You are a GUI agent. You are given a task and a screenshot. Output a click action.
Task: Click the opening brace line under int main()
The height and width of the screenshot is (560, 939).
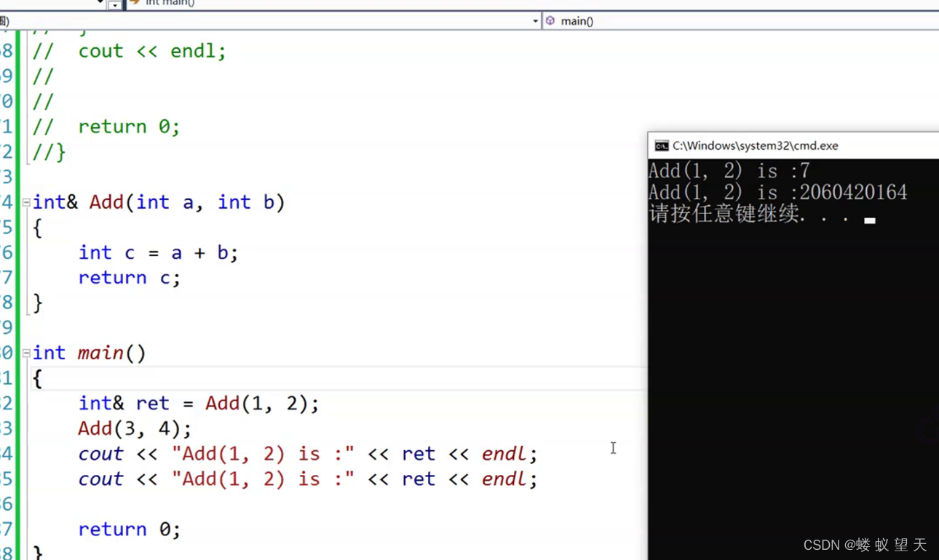pyautogui.click(x=37, y=378)
